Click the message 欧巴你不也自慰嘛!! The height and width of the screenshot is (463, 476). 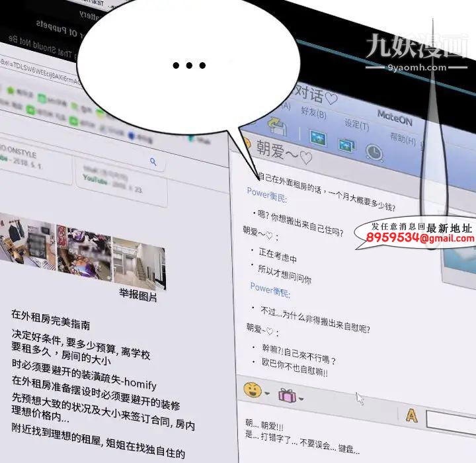[294, 367]
